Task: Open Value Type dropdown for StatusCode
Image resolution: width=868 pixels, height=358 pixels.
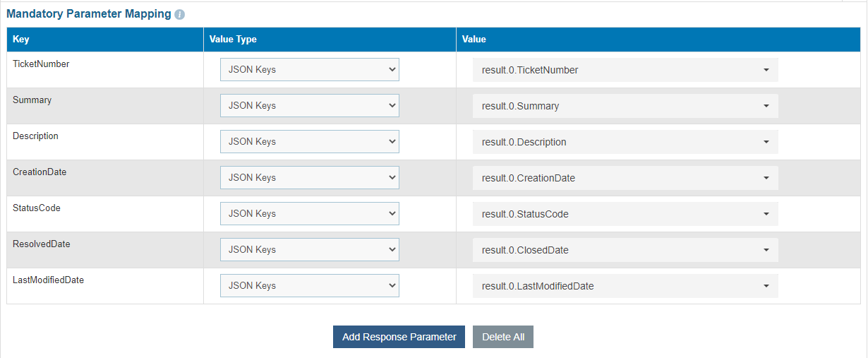Action: click(x=309, y=214)
